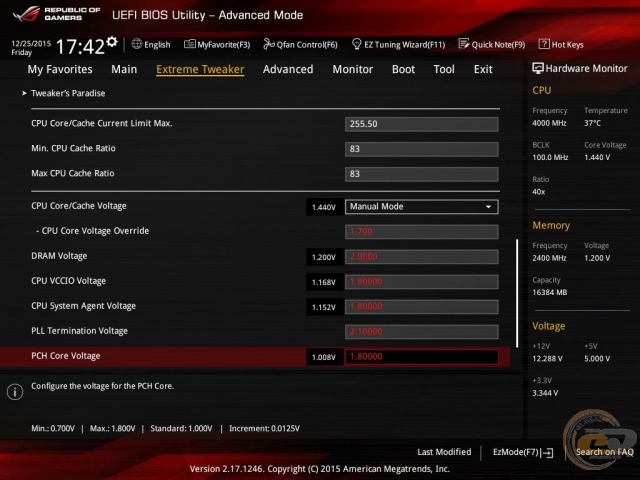
Task: Click the info icon beside help text
Action: [15, 392]
